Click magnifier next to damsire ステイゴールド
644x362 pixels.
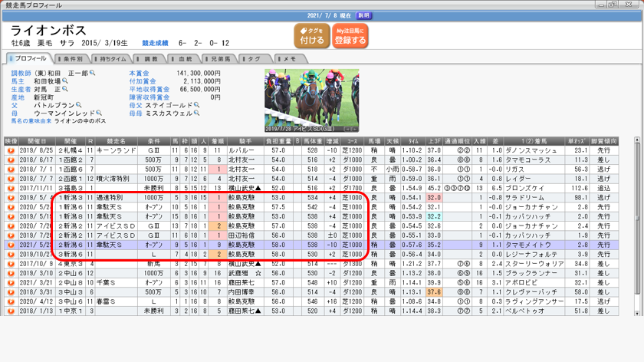pyautogui.click(x=196, y=105)
